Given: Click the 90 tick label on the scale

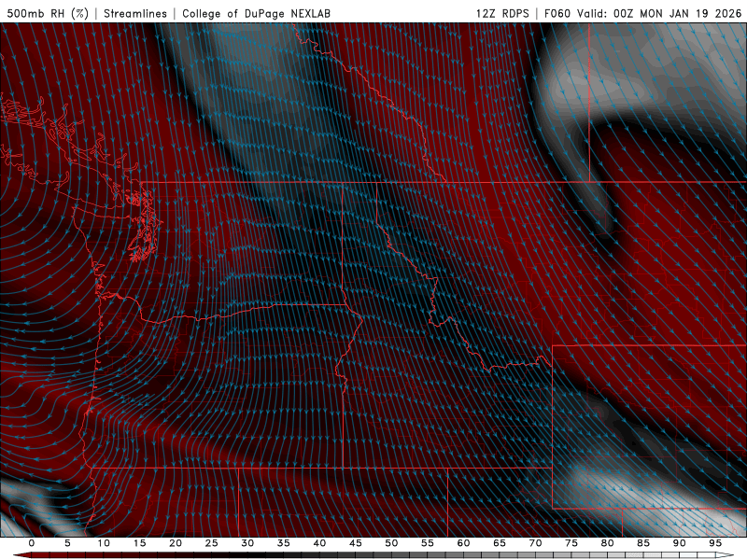Looking at the screenshot, I should tap(680, 543).
